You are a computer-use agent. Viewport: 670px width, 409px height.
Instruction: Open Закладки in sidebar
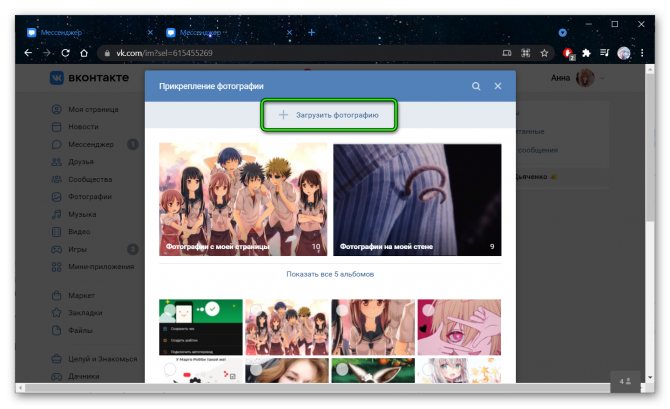tap(77, 313)
